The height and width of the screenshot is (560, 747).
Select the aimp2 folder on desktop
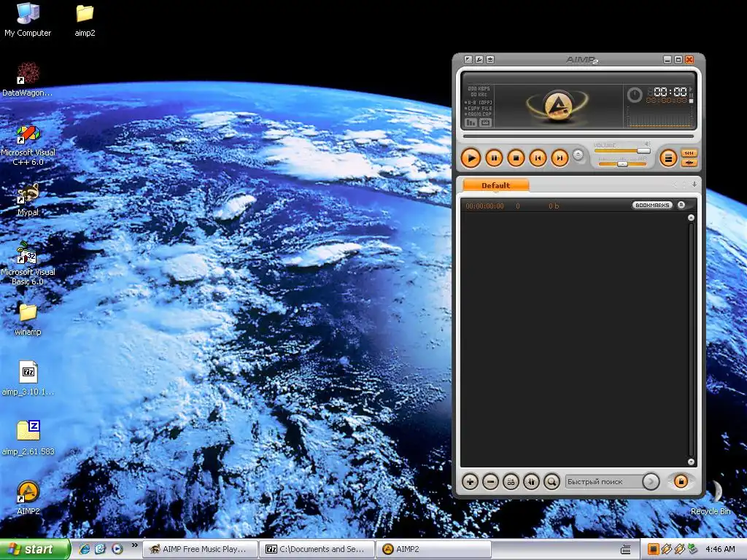(x=85, y=20)
